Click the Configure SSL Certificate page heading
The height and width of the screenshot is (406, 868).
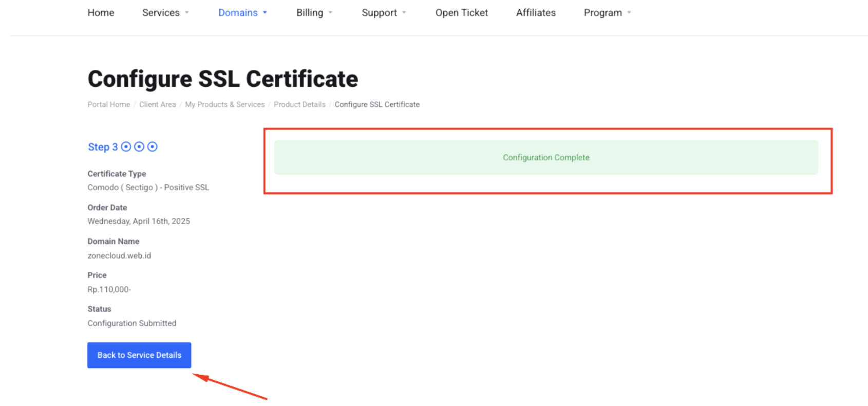[223, 79]
